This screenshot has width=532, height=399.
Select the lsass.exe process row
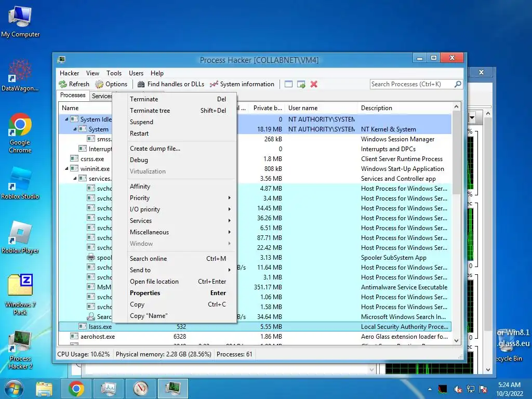pyautogui.click(x=255, y=326)
